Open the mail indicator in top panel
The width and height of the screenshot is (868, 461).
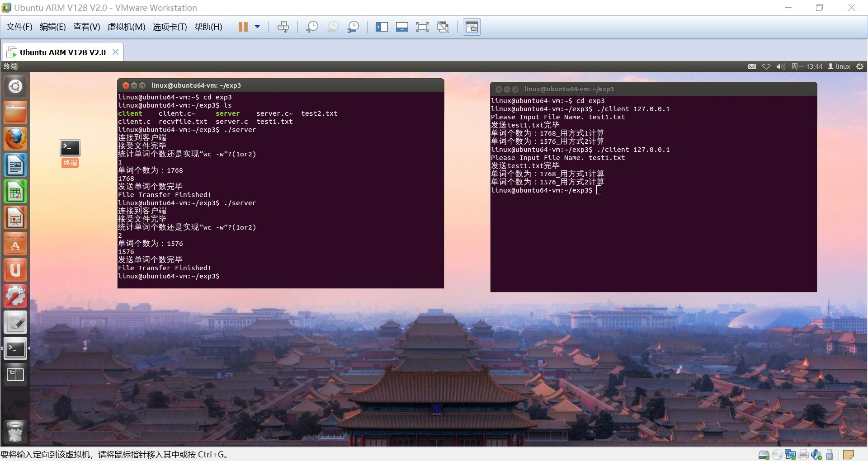pos(752,66)
